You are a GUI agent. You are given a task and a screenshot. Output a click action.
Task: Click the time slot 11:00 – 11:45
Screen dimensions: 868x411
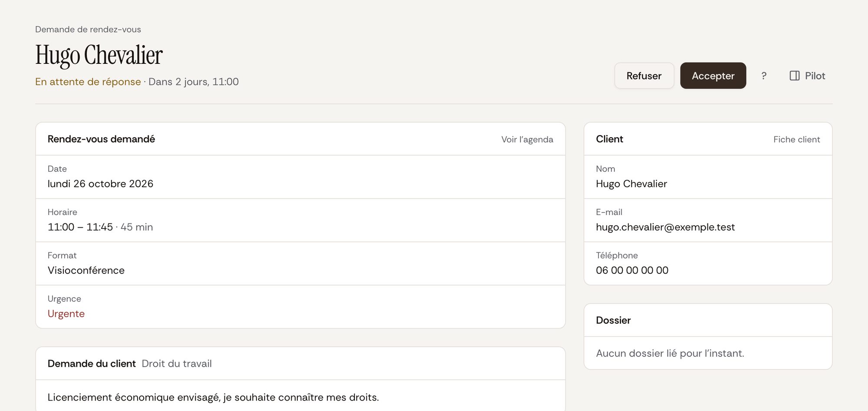[x=80, y=227]
